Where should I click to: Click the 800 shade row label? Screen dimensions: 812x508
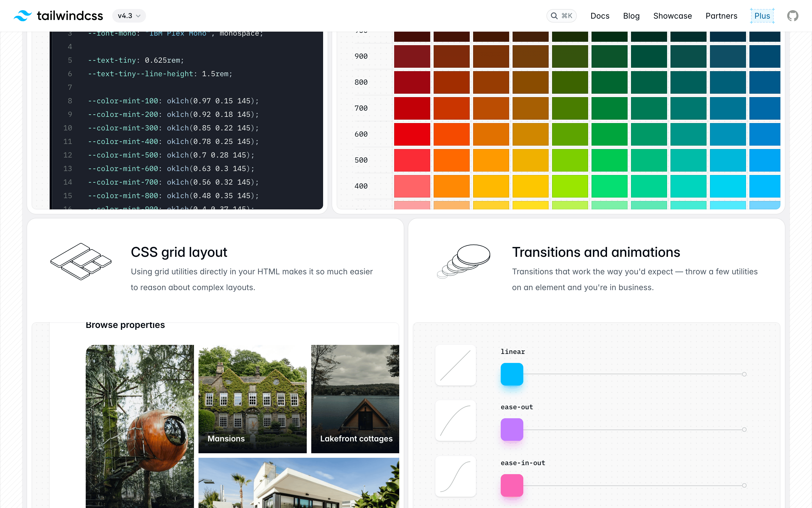361,82
